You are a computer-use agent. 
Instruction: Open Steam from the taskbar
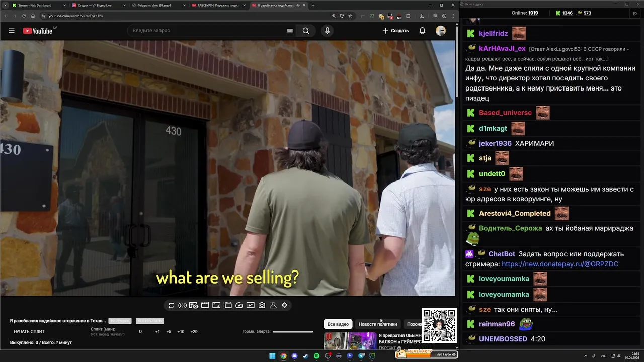pyautogui.click(x=305, y=356)
